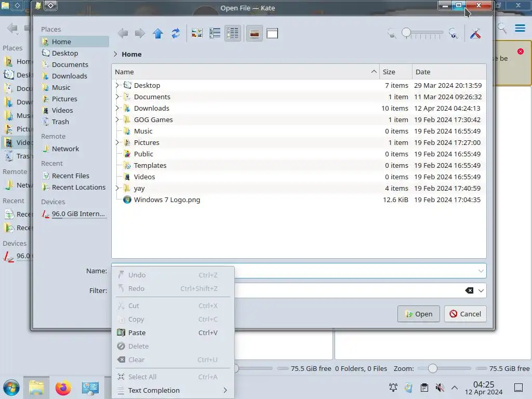Clear the Filter field with the erase icon
This screenshot has width=532, height=399.
tap(469, 290)
